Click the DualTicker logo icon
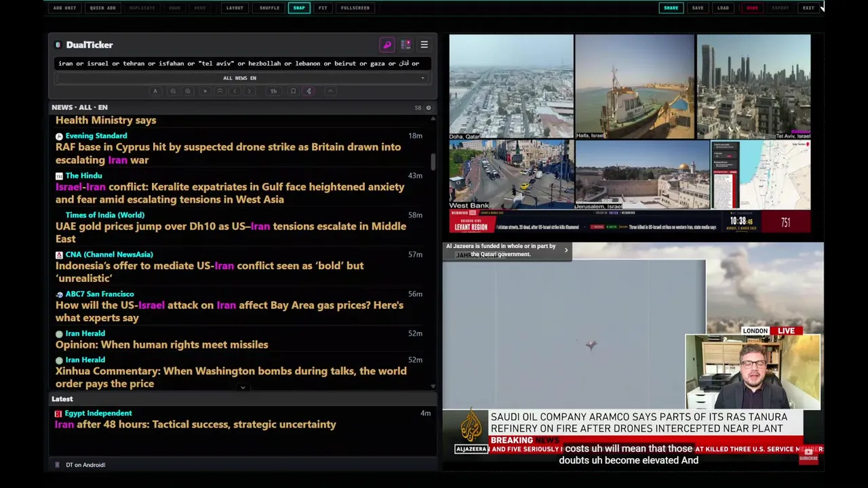Viewport: 868px width, 488px height. 58,45
